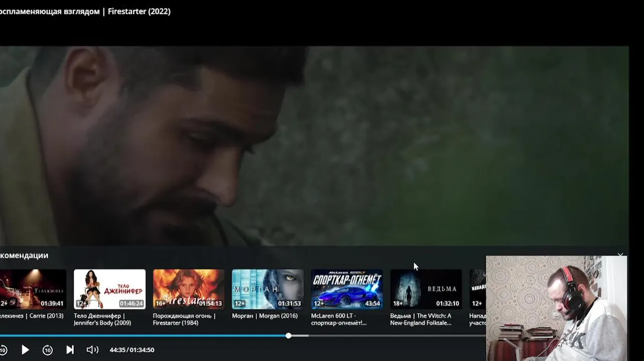Close the recommendations panel

point(620,255)
